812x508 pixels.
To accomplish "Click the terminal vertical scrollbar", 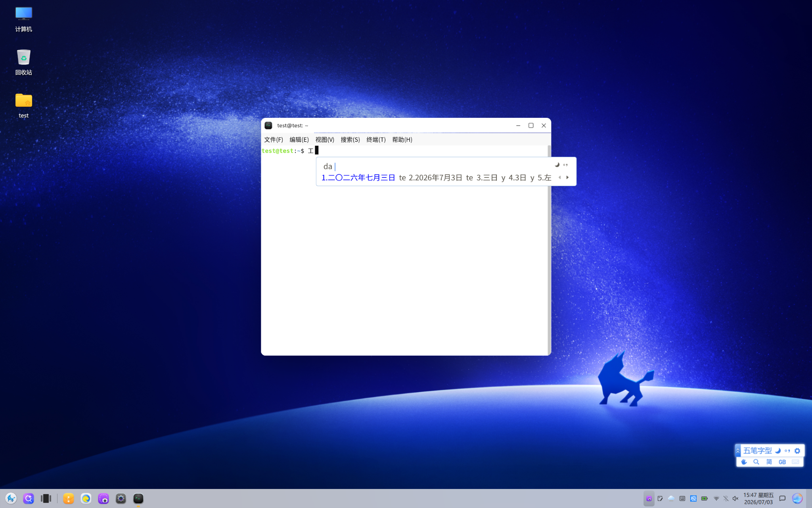I will 549,250.
